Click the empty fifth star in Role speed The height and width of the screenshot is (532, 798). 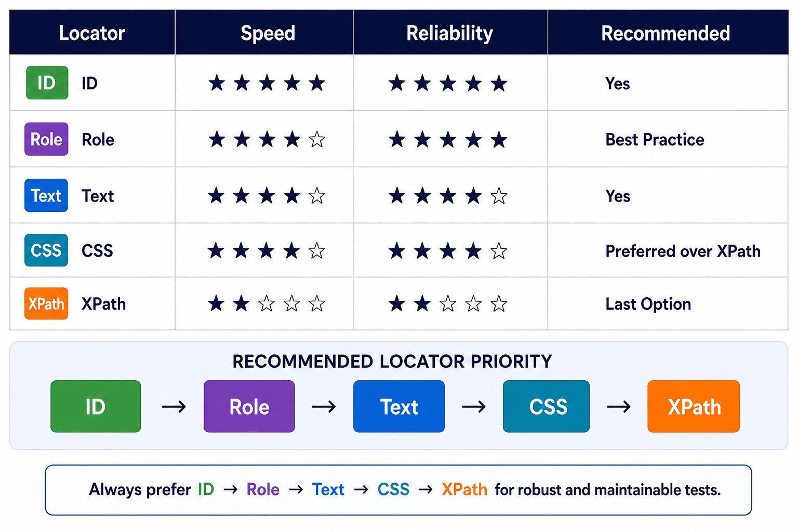317,139
